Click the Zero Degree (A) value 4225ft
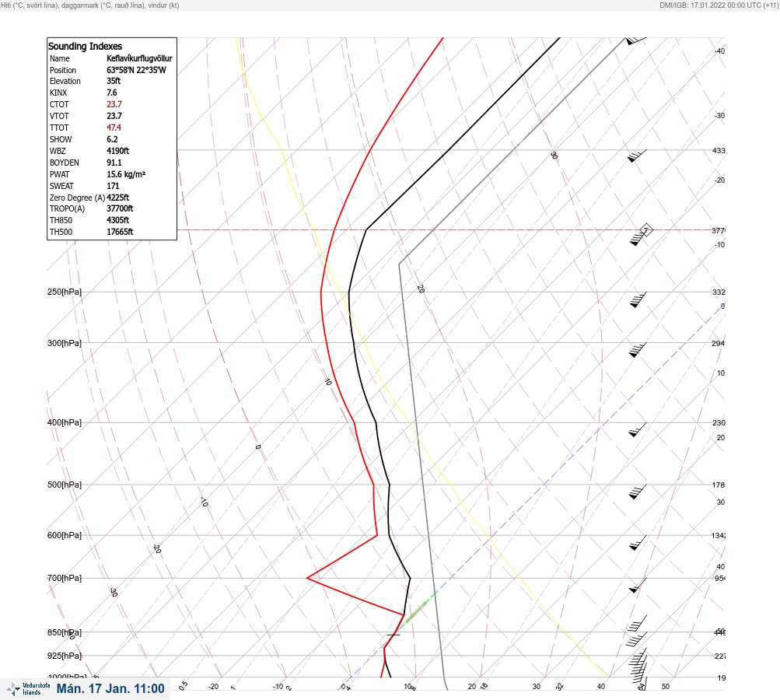The height and width of the screenshot is (700, 780). pos(118,198)
